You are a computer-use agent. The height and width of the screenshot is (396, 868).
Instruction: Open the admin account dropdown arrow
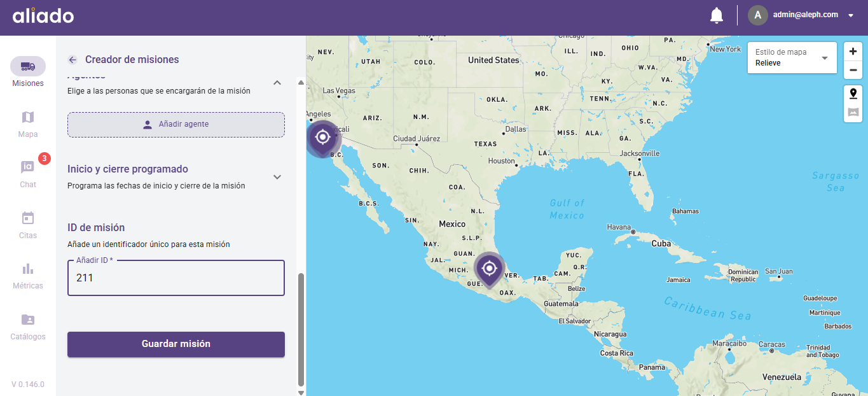(x=851, y=16)
